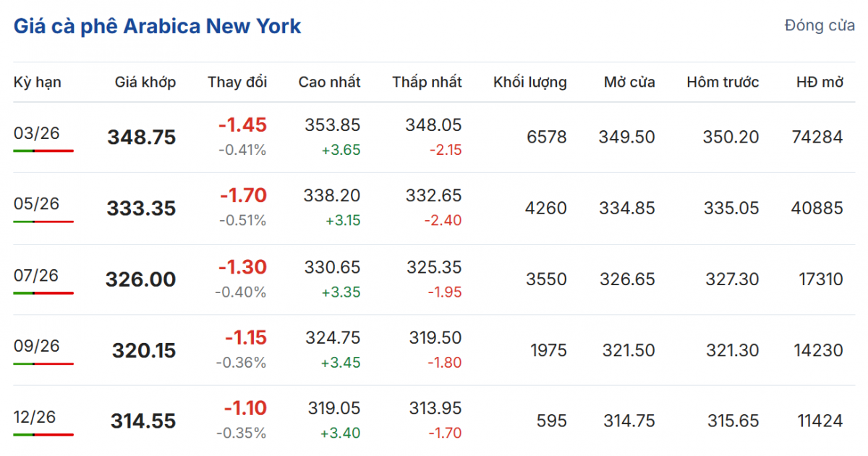The width and height of the screenshot is (868, 456).
Task: Click the HĐ mở column header
Action: (820, 82)
